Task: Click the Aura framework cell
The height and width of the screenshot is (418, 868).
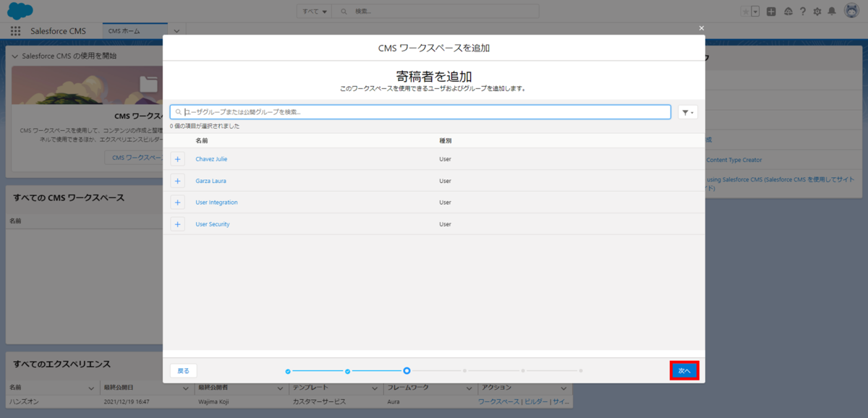Action: (x=394, y=401)
